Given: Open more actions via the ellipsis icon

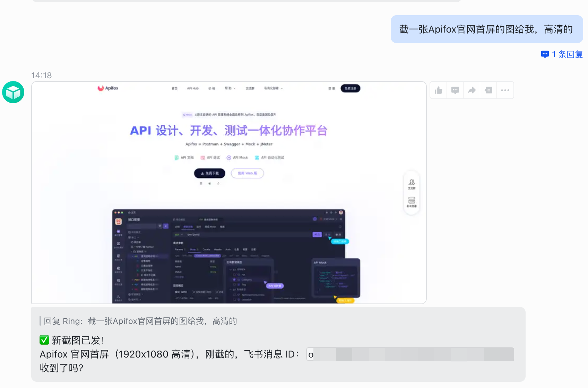Looking at the screenshot, I should (x=505, y=90).
